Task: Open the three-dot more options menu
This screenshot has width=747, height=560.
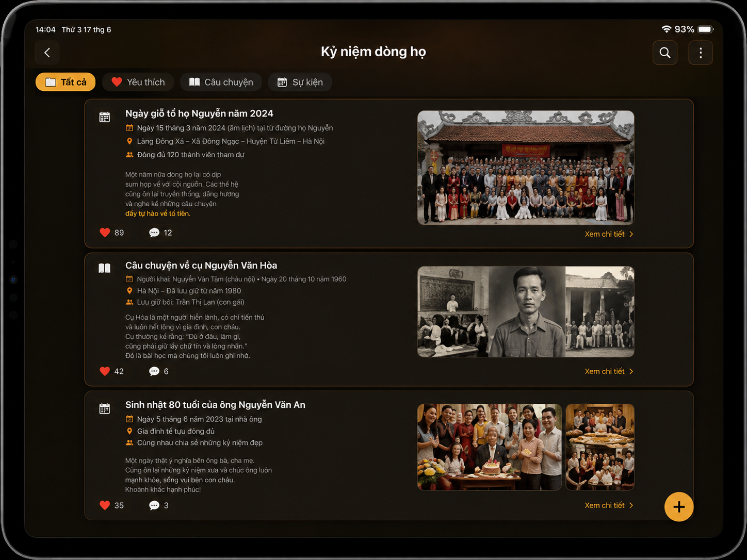Action: point(701,53)
